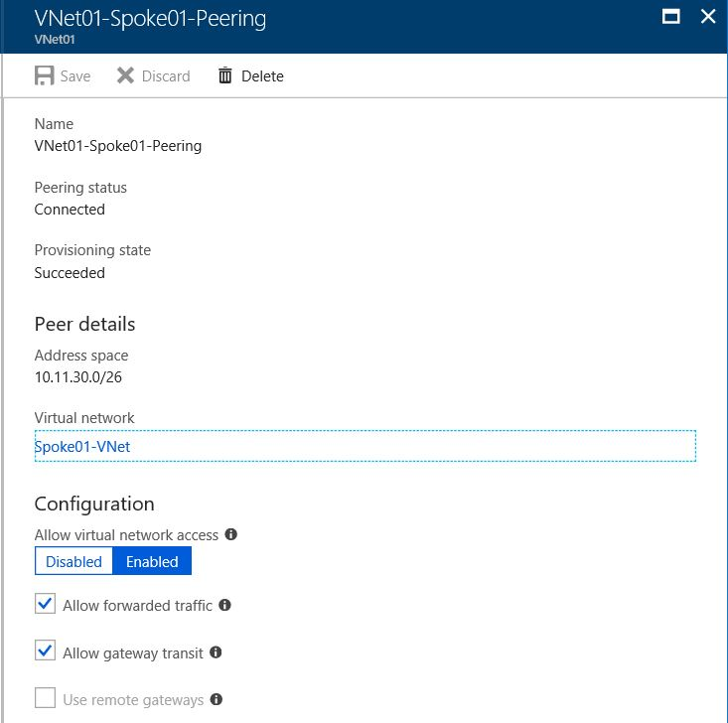Click the address space 10.11.30.0/26 text
Screen dimensions: 728x723
tap(78, 377)
